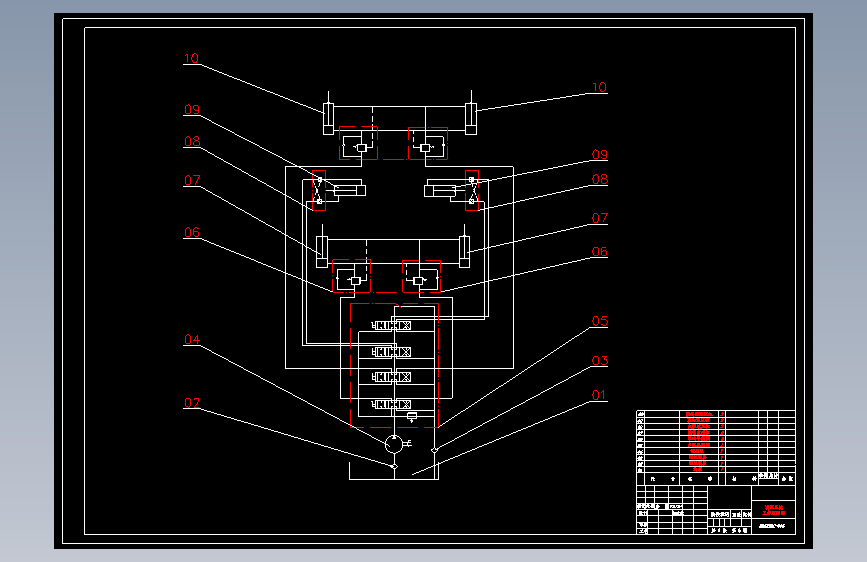Select the upper-left balance valve in red dashed box

point(358,143)
